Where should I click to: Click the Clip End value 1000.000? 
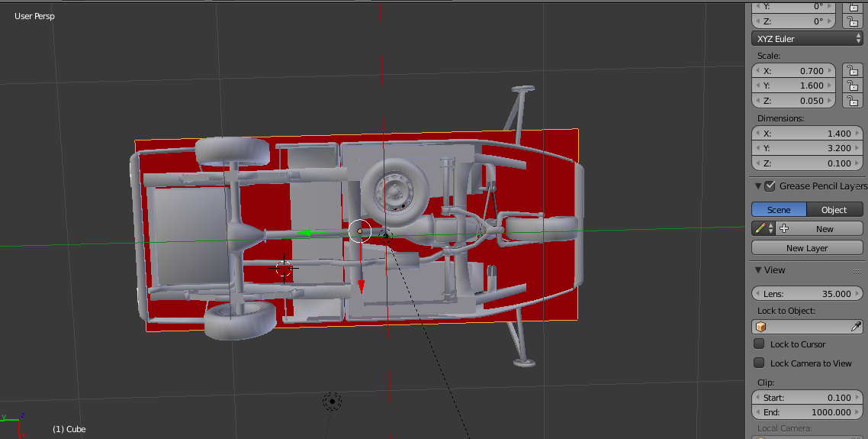pos(831,412)
